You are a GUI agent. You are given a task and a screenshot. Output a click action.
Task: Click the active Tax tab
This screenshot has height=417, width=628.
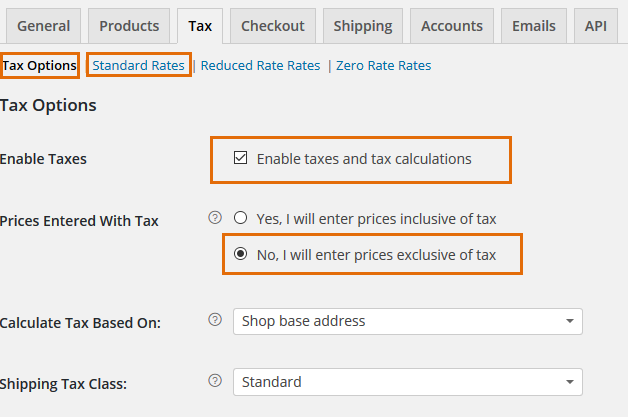[200, 26]
